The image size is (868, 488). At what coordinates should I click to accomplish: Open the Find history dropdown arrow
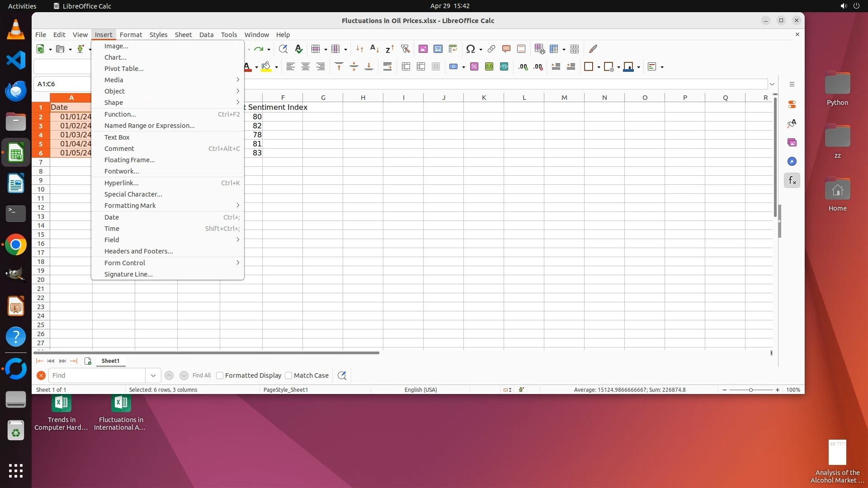(x=153, y=375)
